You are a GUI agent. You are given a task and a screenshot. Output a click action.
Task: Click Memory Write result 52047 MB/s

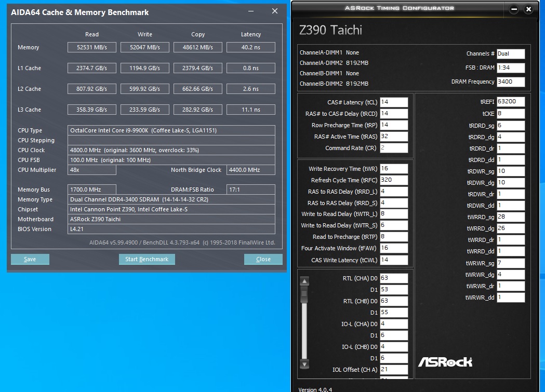coord(145,47)
